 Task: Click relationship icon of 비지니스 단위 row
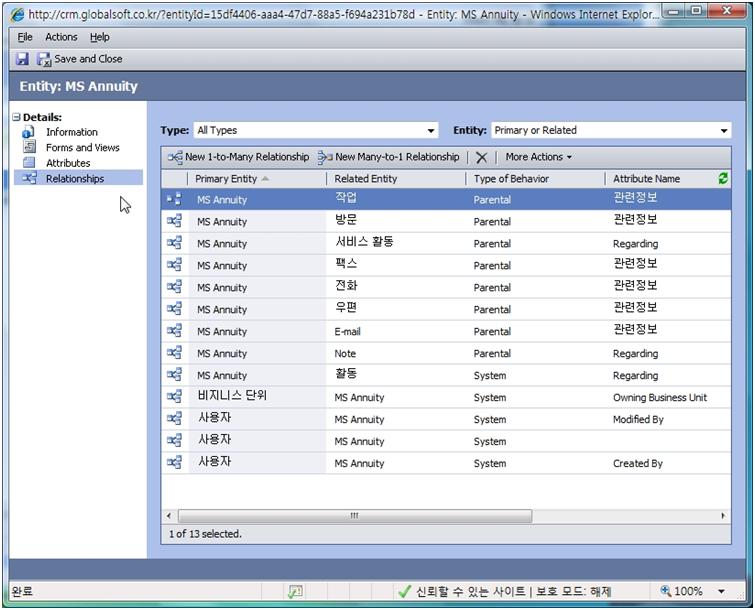tap(174, 397)
